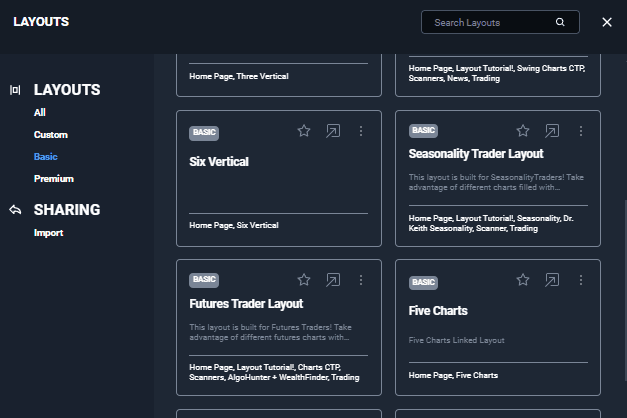Click the Layouts section panel icon
This screenshot has width=627, height=418.
tap(15, 90)
